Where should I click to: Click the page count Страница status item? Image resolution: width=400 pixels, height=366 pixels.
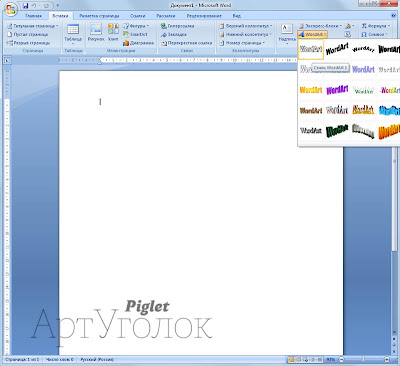22,360
